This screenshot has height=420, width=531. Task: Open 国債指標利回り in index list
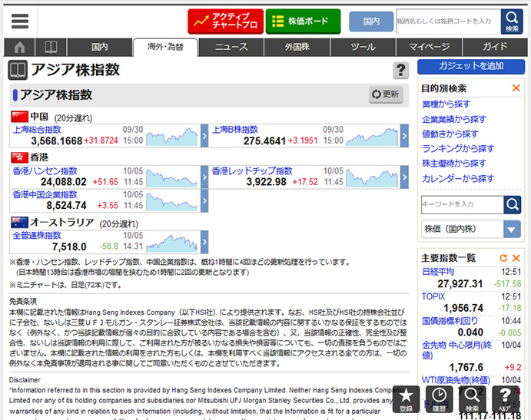pos(450,321)
